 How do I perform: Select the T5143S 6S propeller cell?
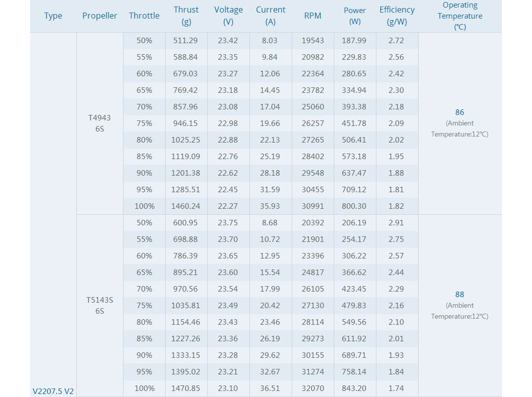[x=99, y=306]
